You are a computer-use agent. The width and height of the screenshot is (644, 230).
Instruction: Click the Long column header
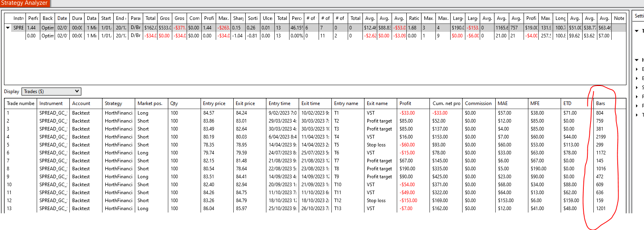tap(561, 18)
